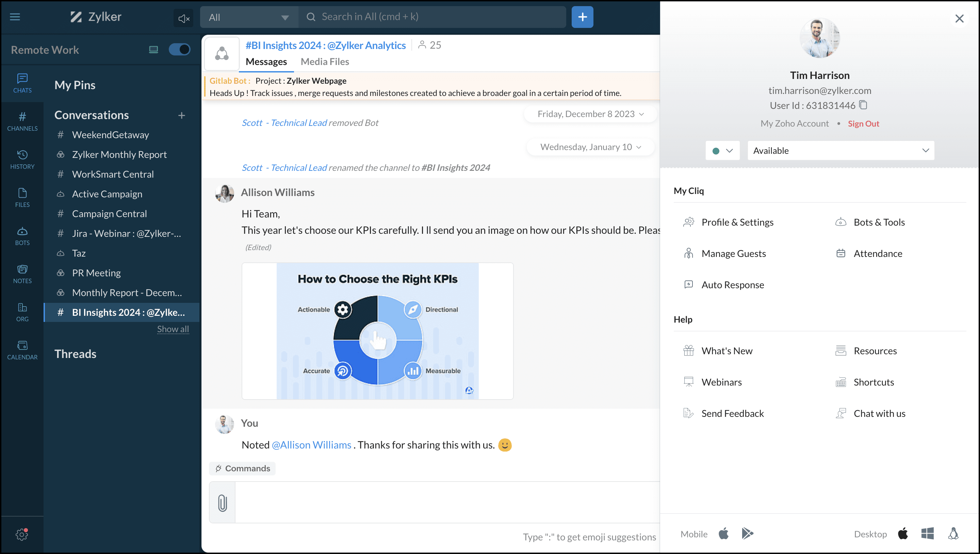980x554 pixels.
Task: Switch to the Media Files tab
Action: pos(325,62)
